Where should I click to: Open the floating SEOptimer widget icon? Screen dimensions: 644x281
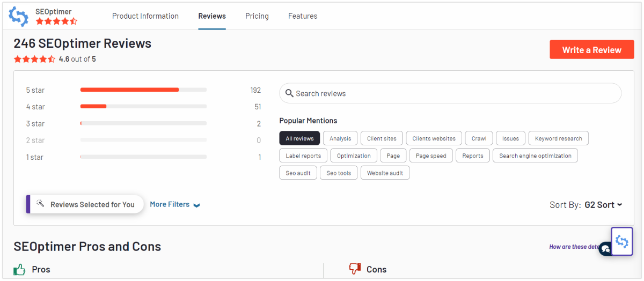622,241
